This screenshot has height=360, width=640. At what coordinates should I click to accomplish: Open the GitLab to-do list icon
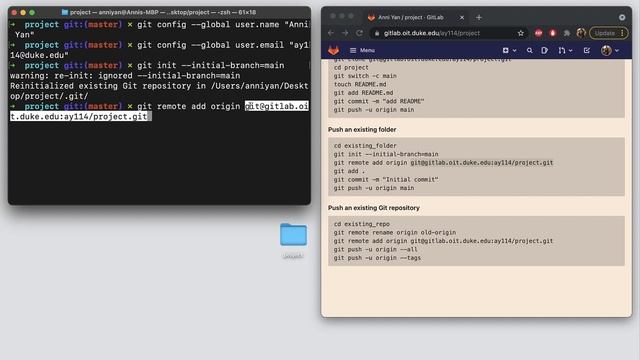pos(587,50)
